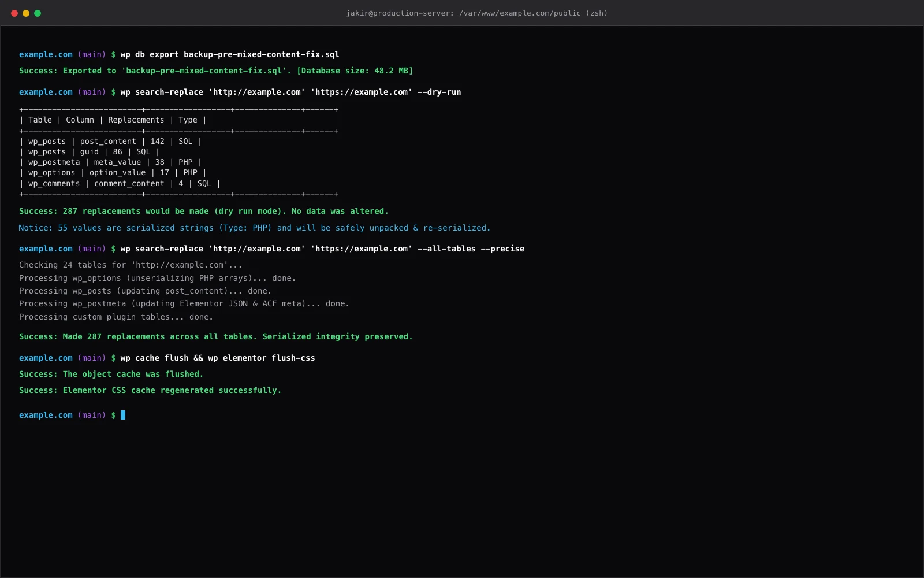The width and height of the screenshot is (924, 578).
Task: Click the 'Processing wp_options' output line
Action: 157,278
